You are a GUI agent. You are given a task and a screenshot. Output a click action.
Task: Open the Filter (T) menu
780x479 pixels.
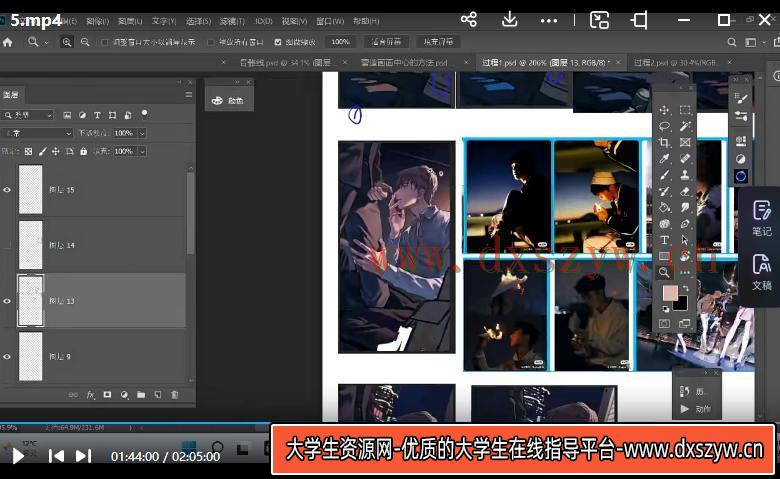point(232,21)
